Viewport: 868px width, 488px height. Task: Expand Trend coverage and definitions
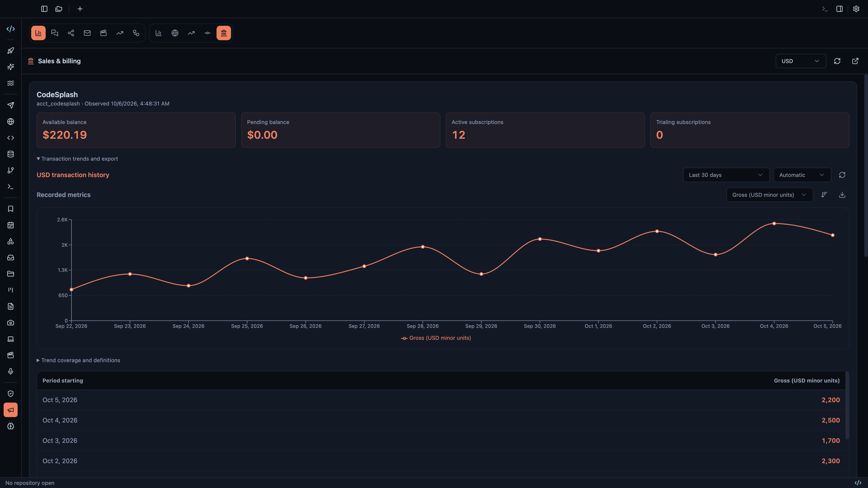tap(78, 360)
